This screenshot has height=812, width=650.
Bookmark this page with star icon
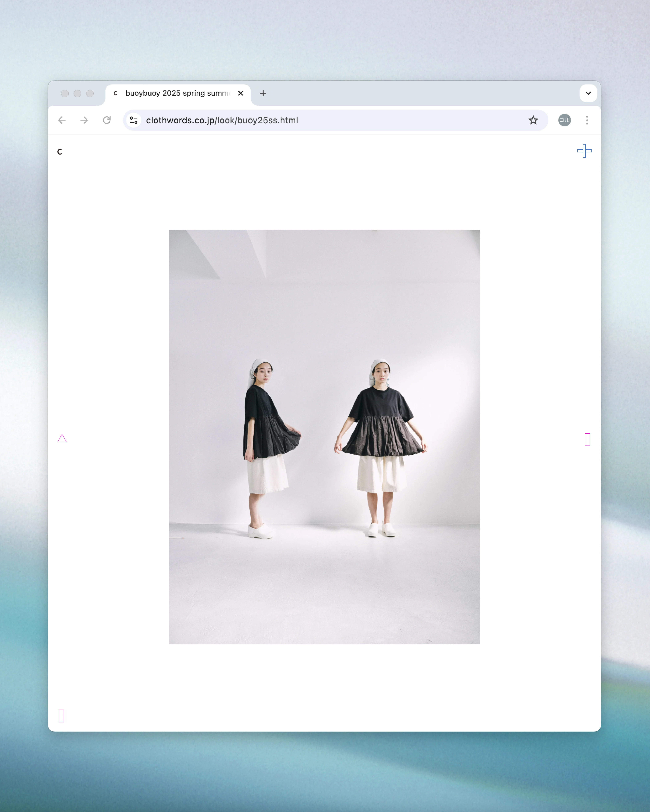533,120
